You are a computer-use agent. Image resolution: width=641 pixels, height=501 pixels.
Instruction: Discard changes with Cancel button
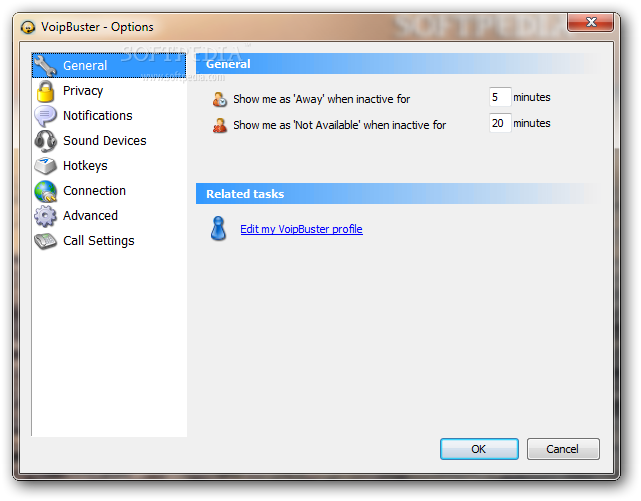pyautogui.click(x=563, y=449)
